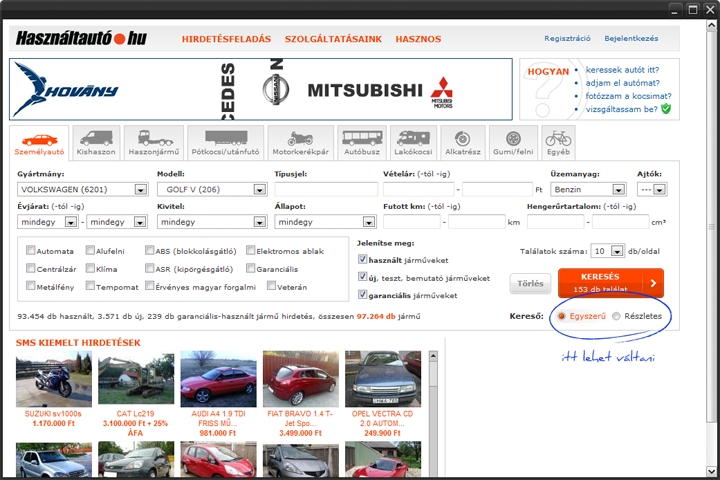
Task: Click the Regisztráció link
Action: click(x=567, y=39)
